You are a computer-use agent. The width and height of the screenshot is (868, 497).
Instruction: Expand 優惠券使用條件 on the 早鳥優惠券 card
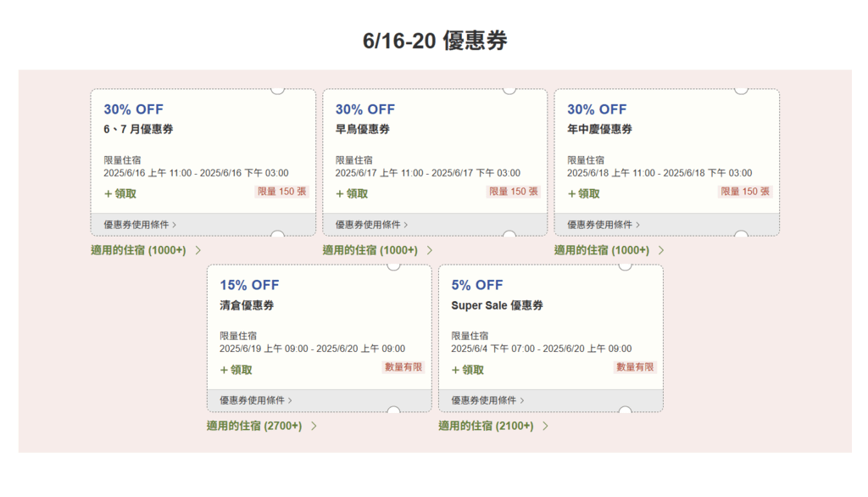(x=371, y=225)
